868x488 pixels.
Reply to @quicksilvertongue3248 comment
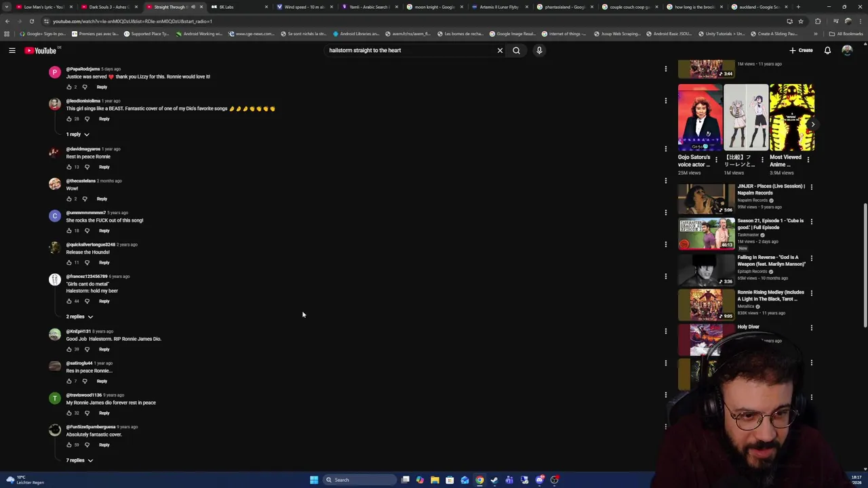pos(104,262)
